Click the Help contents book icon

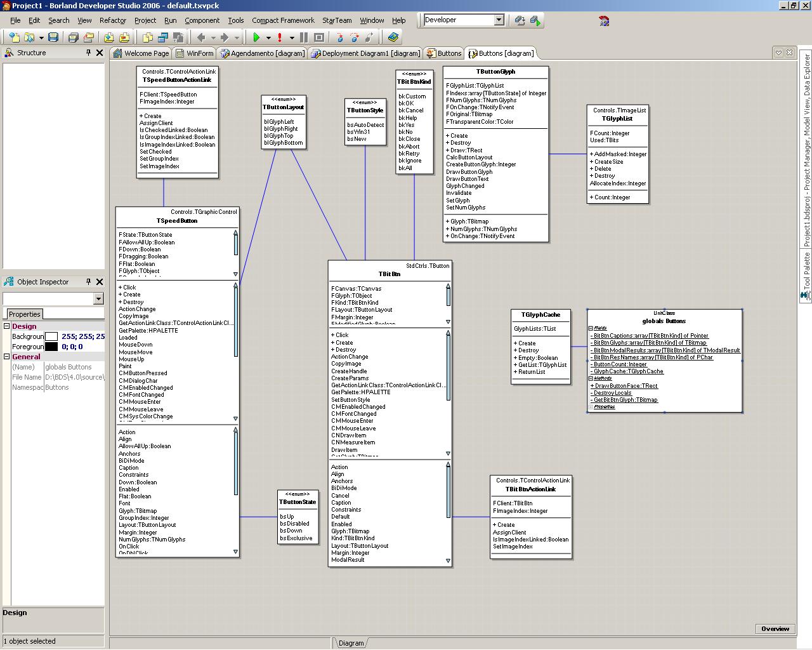pos(393,37)
